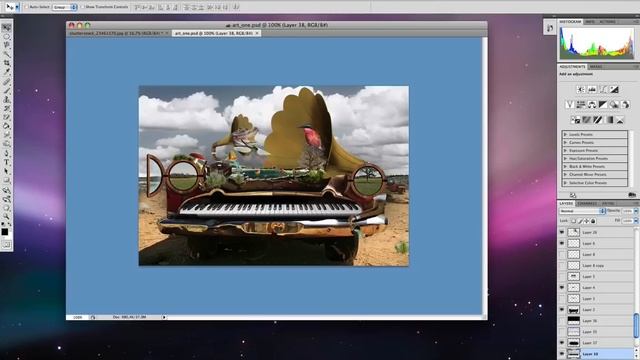Add an Invert adjustment
This screenshot has width=640, height=360.
575,120
